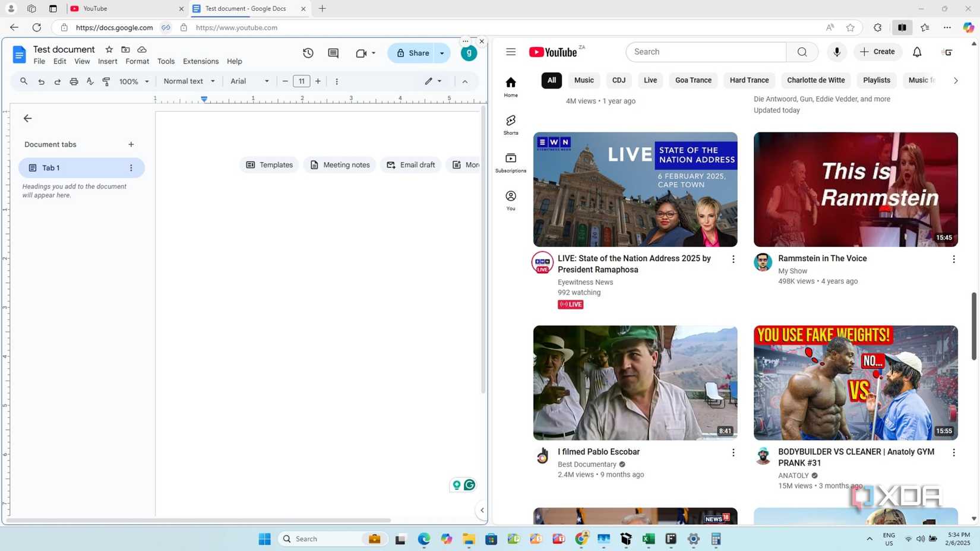This screenshot has width=980, height=551.
Task: Select the paint format tool
Action: click(x=106, y=81)
